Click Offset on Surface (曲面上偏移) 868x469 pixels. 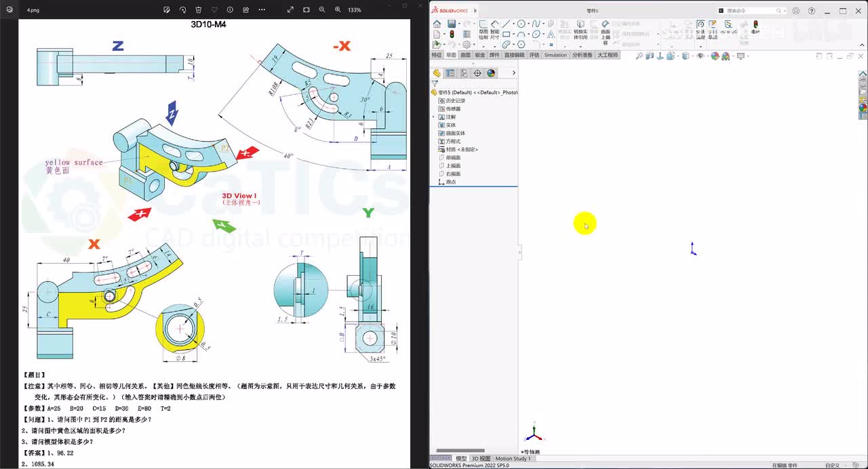(x=606, y=32)
